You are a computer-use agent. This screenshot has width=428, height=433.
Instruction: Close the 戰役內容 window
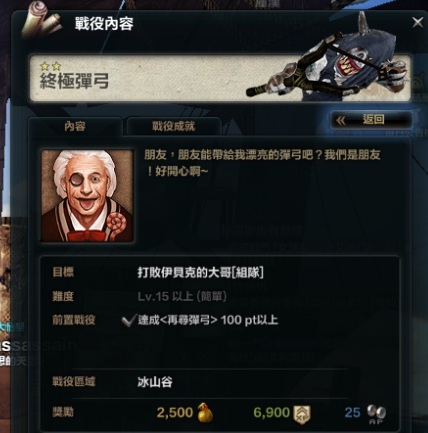click(x=417, y=22)
